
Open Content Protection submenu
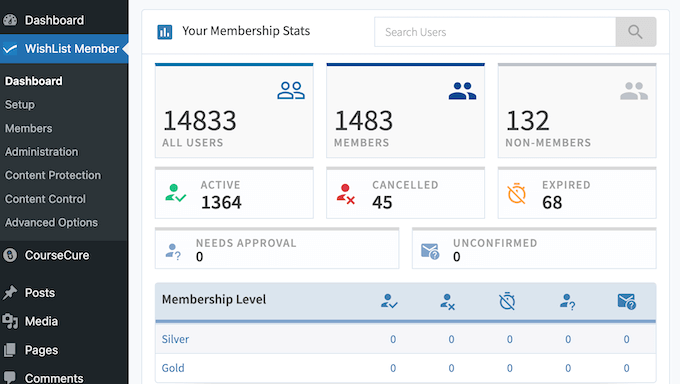[53, 175]
